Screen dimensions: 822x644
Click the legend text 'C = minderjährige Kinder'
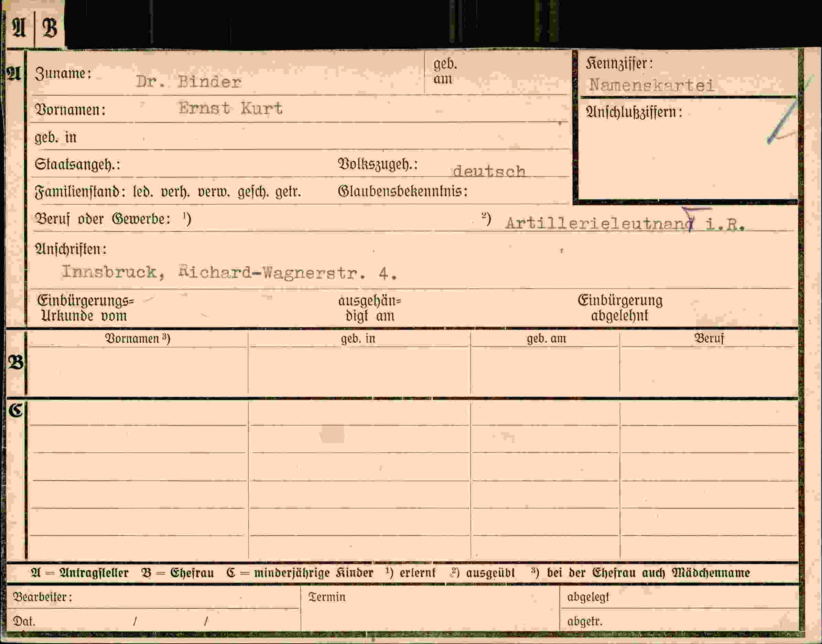300,573
